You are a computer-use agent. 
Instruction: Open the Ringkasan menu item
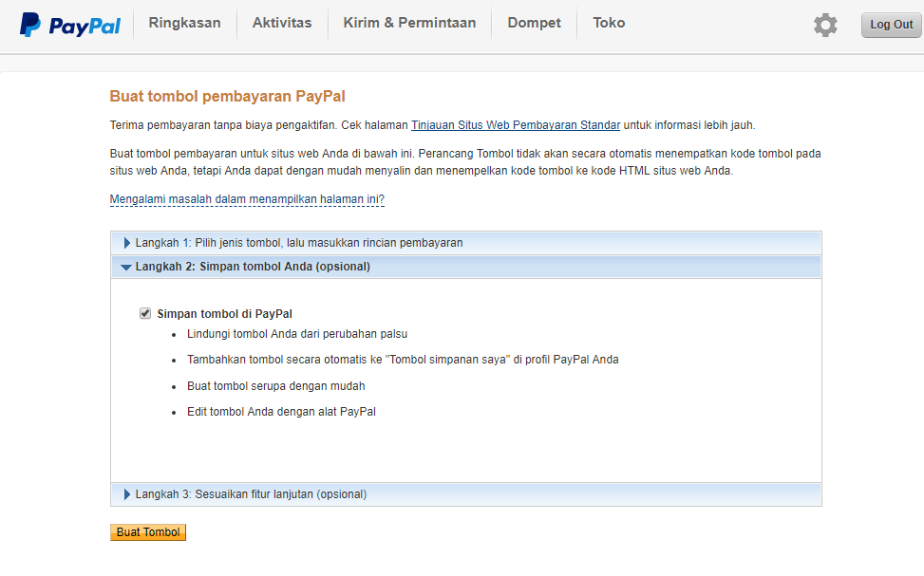tap(184, 23)
